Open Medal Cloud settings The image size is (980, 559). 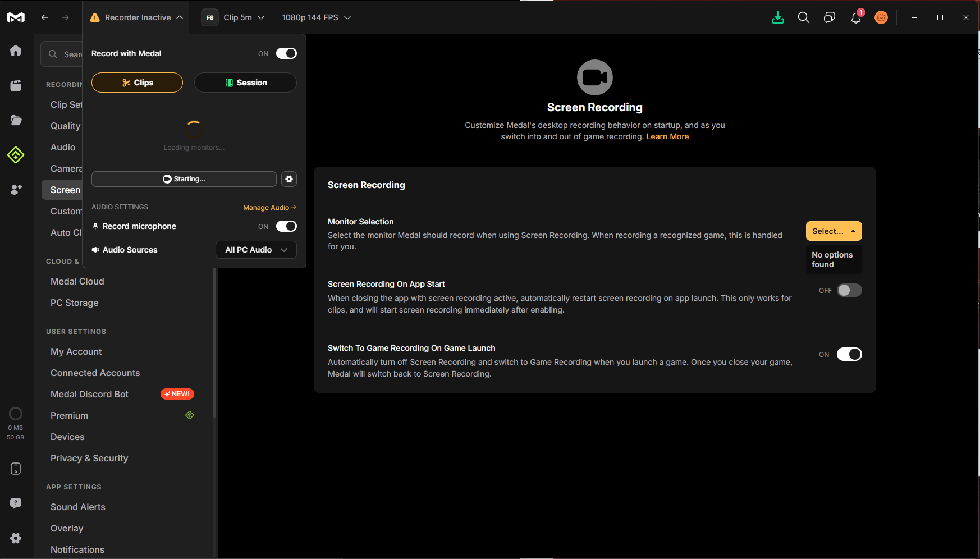point(77,281)
